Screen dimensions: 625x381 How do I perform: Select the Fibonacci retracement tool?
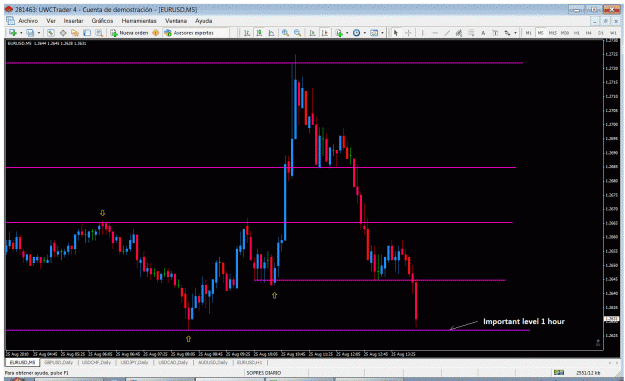pyautogui.click(x=471, y=33)
